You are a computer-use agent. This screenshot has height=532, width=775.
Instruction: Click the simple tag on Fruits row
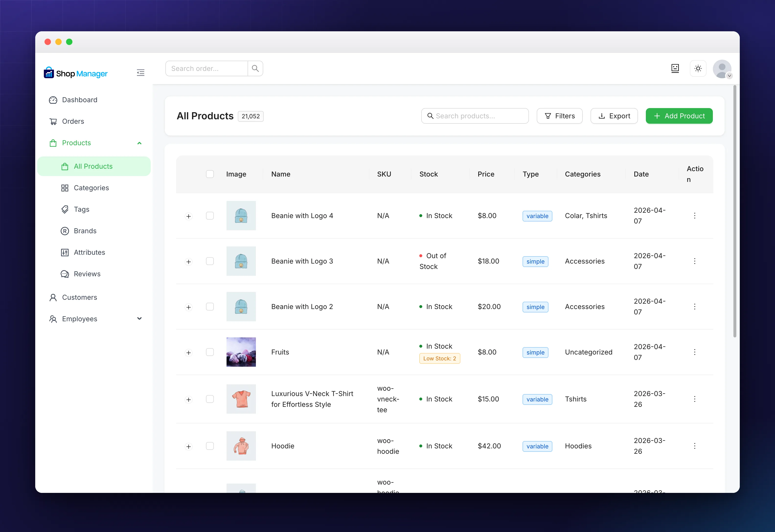point(535,353)
